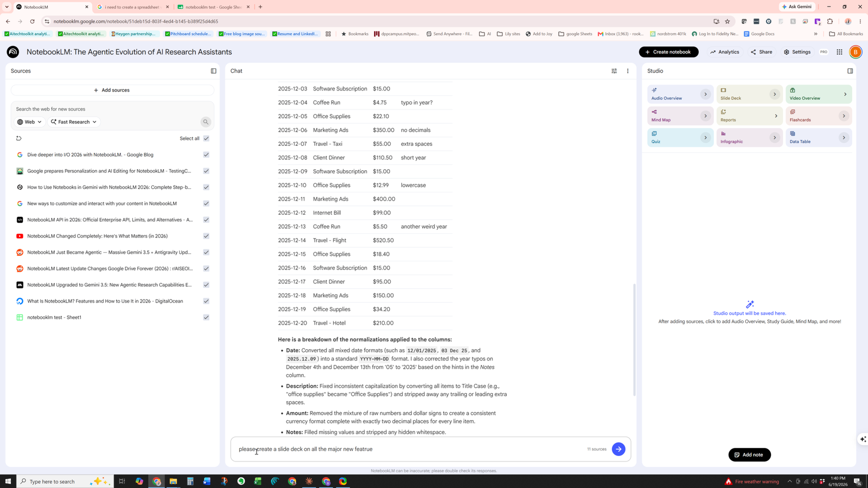Uncheck What Is NotebookLM DigitalOcean source
Image resolution: width=868 pixels, height=488 pixels.
pos(206,301)
